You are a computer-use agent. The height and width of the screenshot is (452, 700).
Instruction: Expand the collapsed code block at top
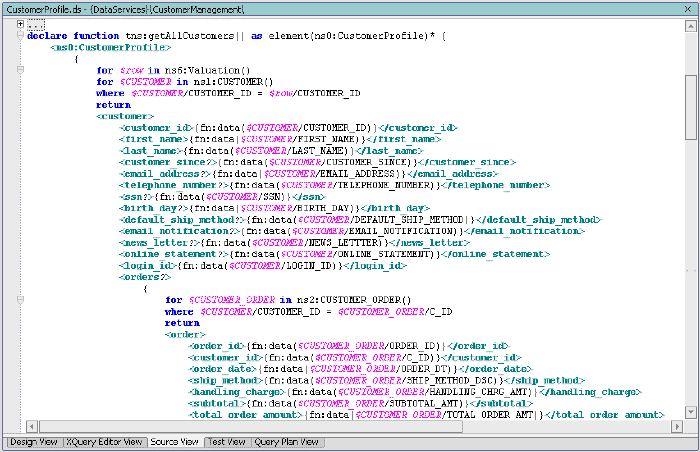(x=20, y=24)
